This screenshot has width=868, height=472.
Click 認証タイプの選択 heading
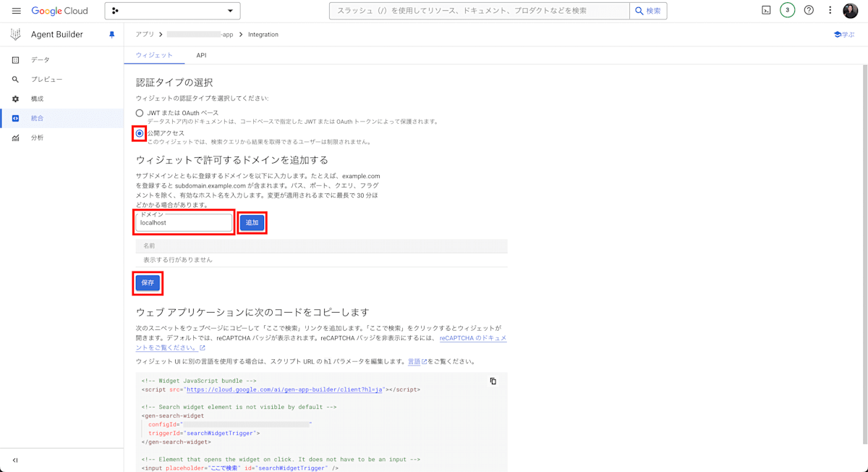click(174, 83)
